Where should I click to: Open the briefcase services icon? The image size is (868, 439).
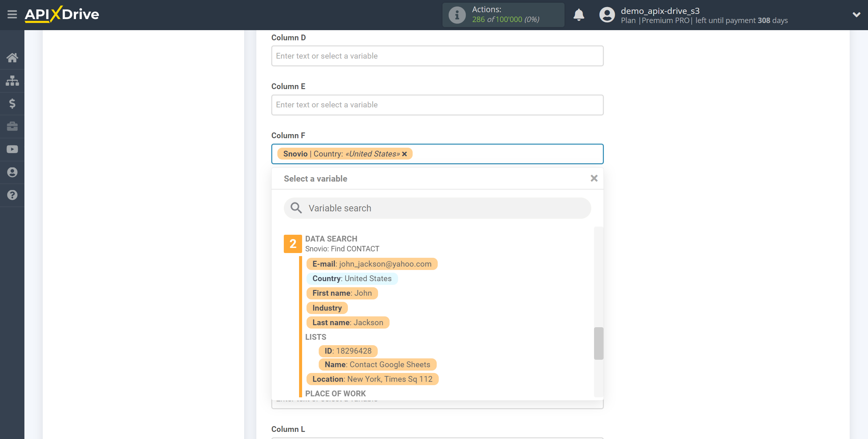coord(12,126)
